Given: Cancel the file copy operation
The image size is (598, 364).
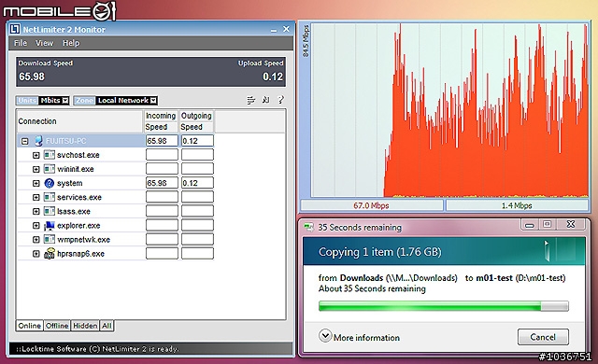Looking at the screenshot, I should click(x=543, y=337).
